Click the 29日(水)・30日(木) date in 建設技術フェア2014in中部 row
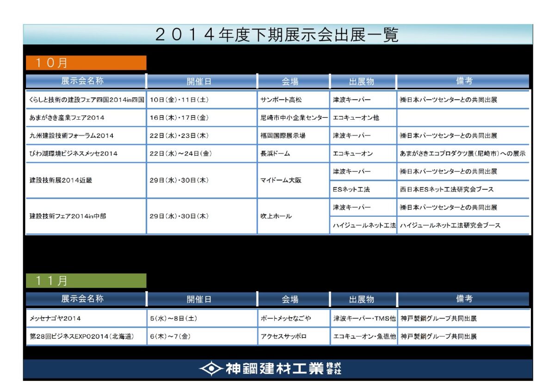The width and height of the screenshot is (555, 392). click(x=179, y=216)
